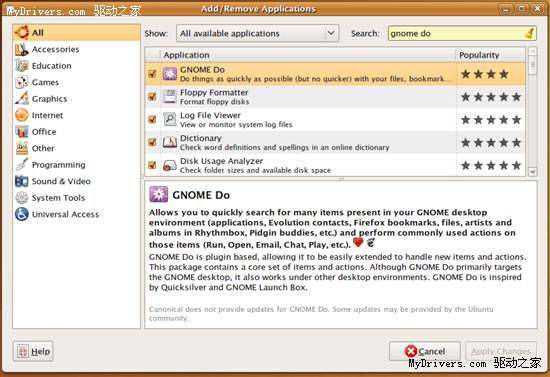Click the Education category icon
The image size is (550, 377).
(x=21, y=66)
